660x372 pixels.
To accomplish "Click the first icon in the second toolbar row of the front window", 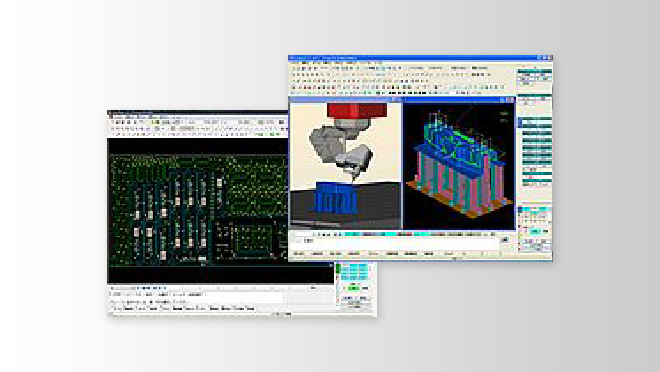I will (295, 74).
